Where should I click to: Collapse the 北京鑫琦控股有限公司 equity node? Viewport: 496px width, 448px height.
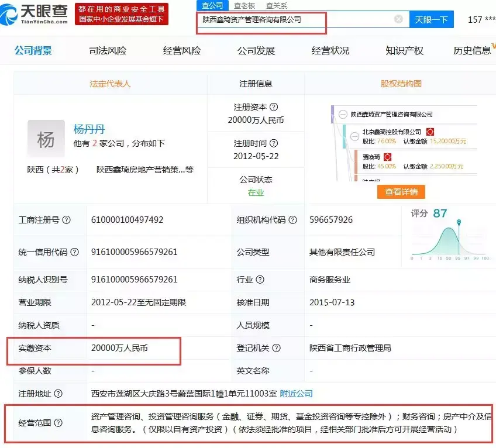tap(355, 136)
